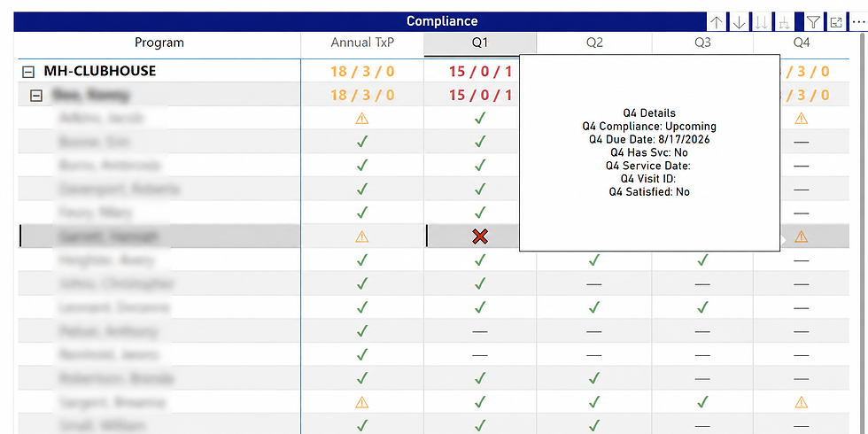Open More options ellipsis menu
Image resolution: width=868 pixels, height=434 pixels.
pyautogui.click(x=858, y=23)
